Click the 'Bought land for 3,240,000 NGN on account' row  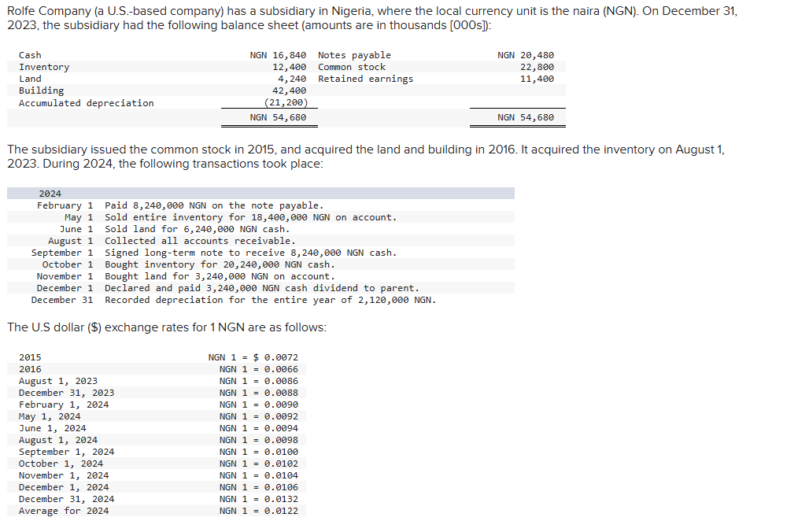coord(220,276)
